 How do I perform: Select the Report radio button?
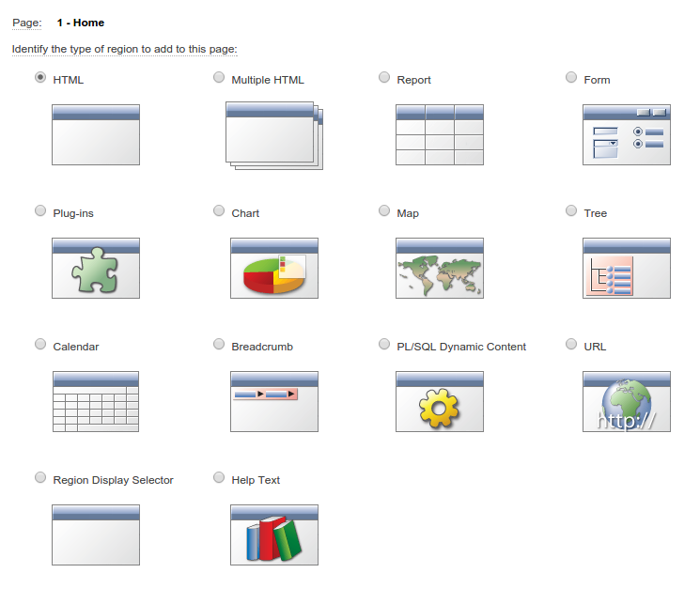(x=384, y=77)
